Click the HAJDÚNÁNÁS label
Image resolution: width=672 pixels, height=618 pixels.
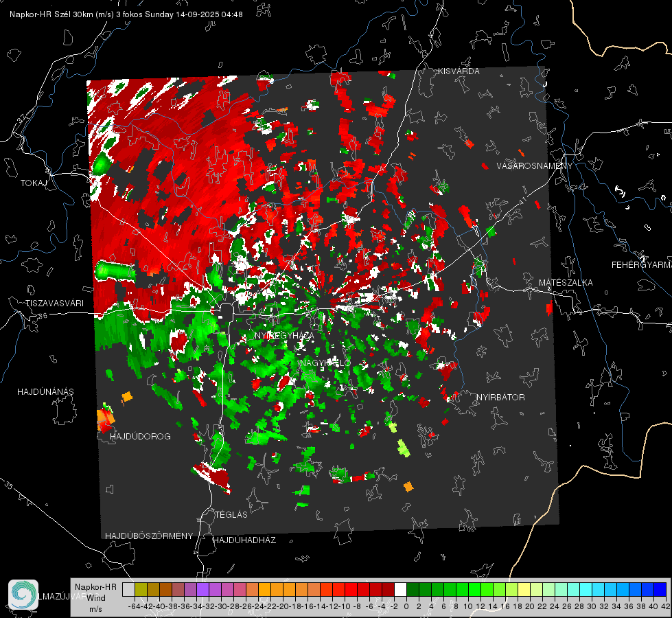click(x=45, y=392)
